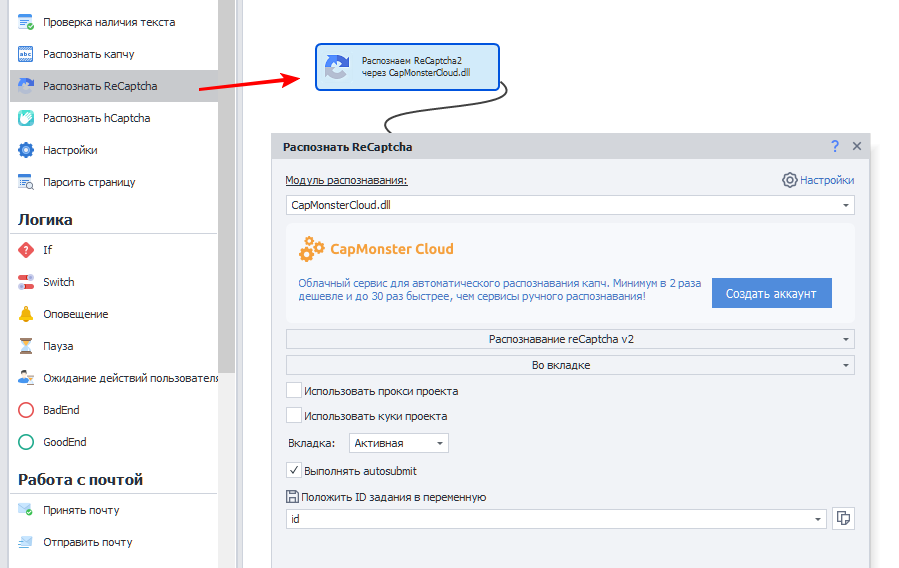Select the Распознаем ReCaptcha2 action block
The height and width of the screenshot is (568, 899).
pyautogui.click(x=407, y=67)
